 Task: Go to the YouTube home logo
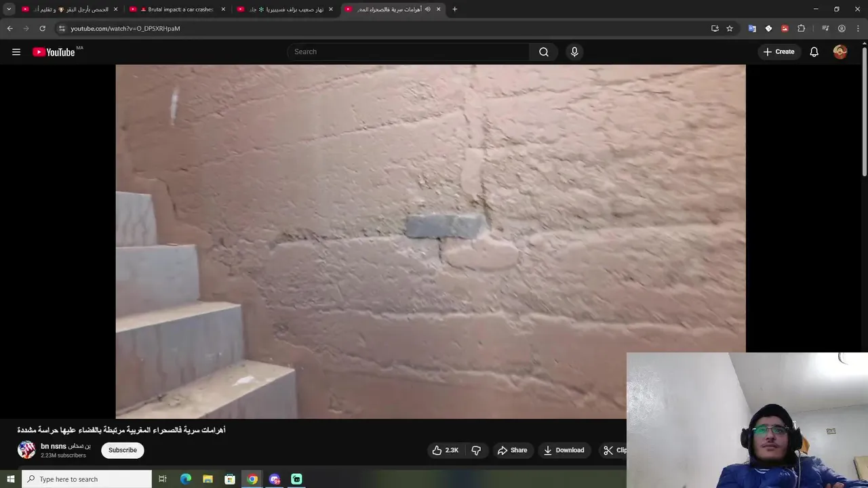[x=54, y=52]
